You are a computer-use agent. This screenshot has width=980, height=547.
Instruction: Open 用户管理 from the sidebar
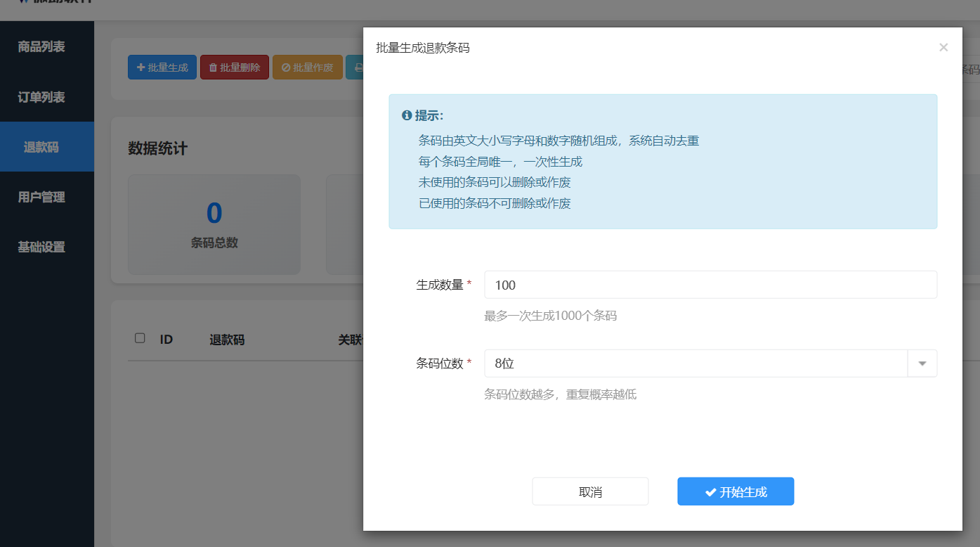pos(41,197)
